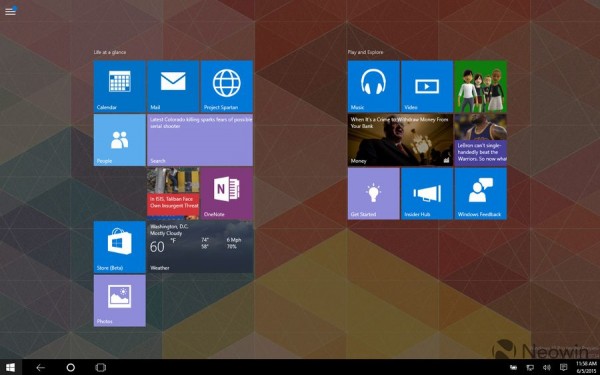Open the Get Started tile
The width and height of the screenshot is (600, 375).
point(373,193)
